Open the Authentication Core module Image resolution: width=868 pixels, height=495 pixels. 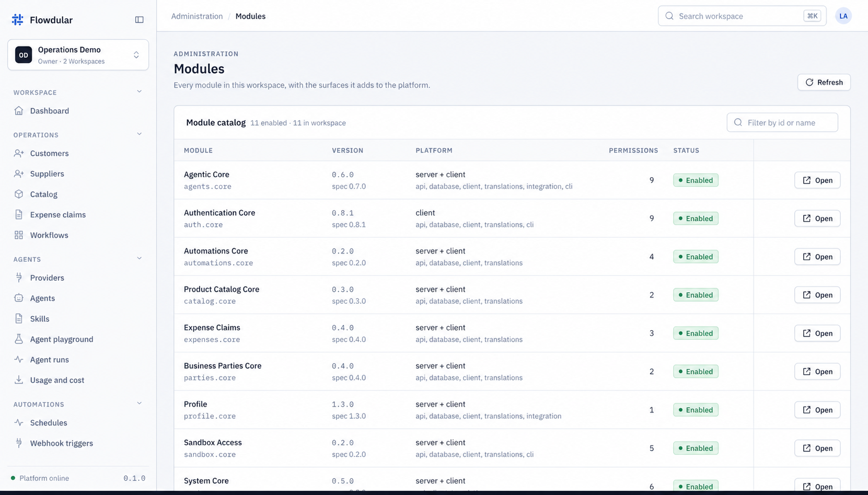pos(817,218)
